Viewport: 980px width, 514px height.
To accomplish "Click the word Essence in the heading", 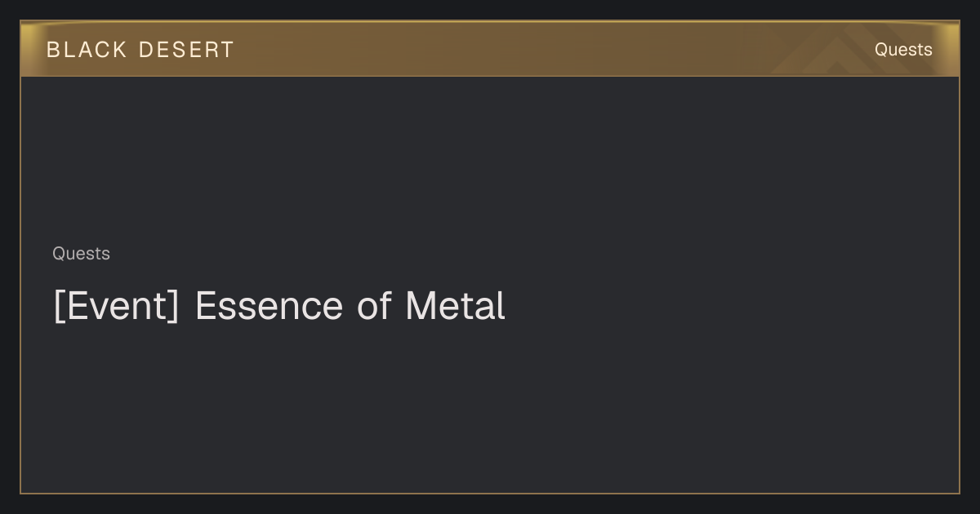I will click(x=269, y=306).
